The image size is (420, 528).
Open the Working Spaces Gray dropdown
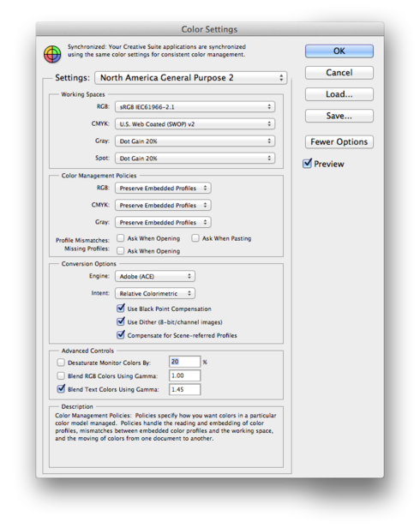point(195,141)
